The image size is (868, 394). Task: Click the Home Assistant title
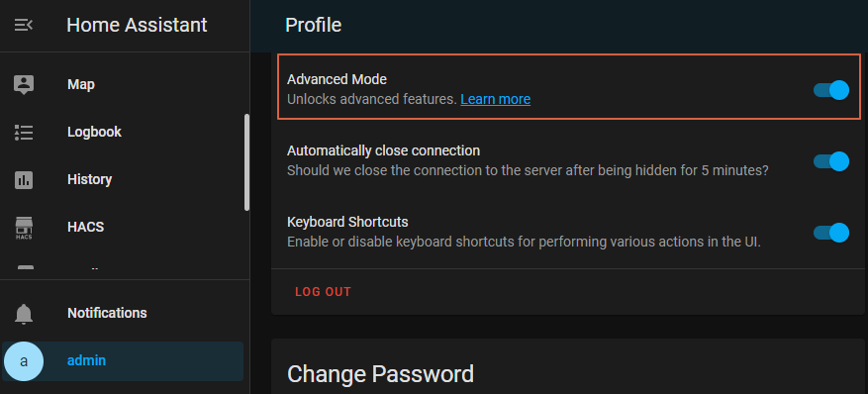pos(137,25)
